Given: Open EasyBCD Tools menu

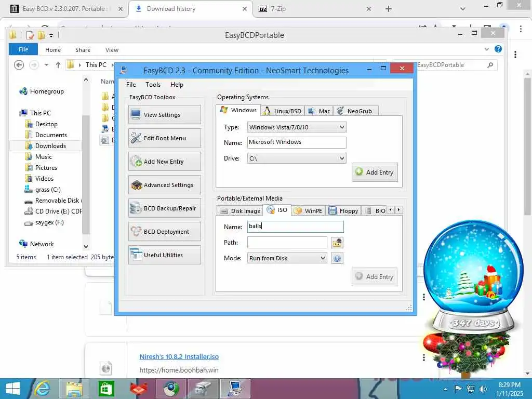Looking at the screenshot, I should coord(153,85).
